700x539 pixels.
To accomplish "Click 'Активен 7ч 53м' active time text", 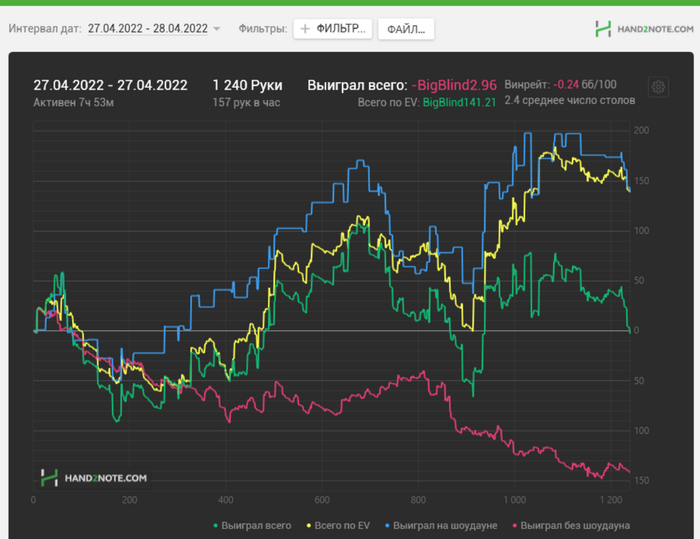I will [x=74, y=103].
